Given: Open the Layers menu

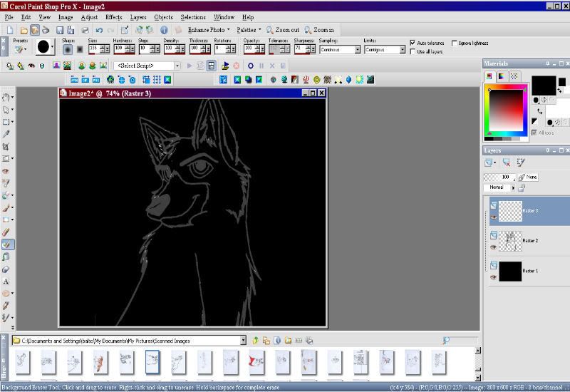Looking at the screenshot, I should coord(138,17).
